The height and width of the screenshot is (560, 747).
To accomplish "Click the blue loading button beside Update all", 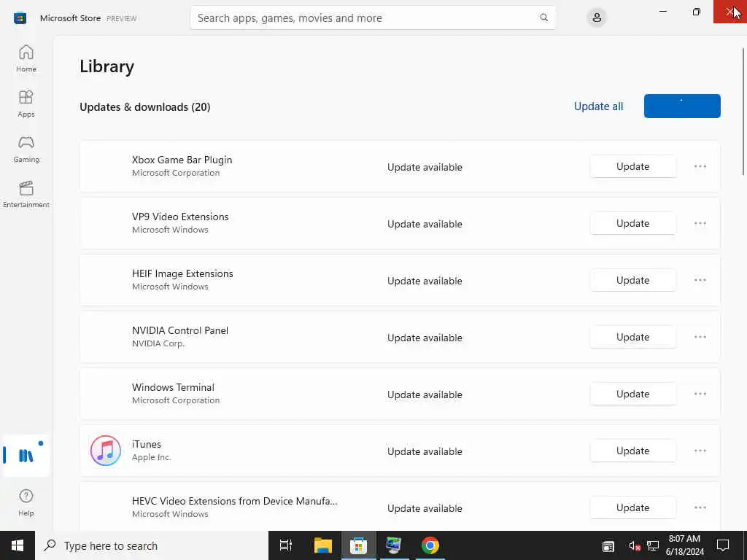I will (x=682, y=106).
